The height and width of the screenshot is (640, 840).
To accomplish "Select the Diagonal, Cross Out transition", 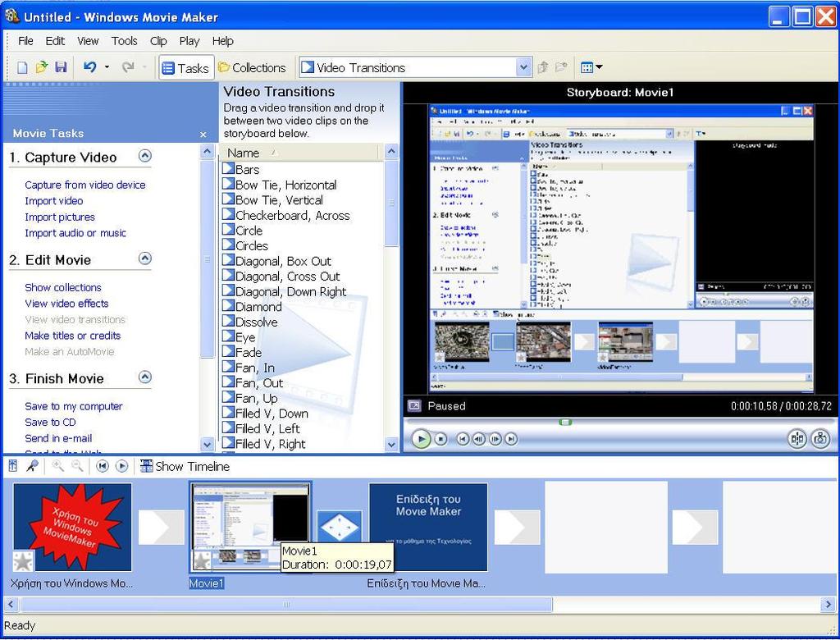I will pos(281,277).
